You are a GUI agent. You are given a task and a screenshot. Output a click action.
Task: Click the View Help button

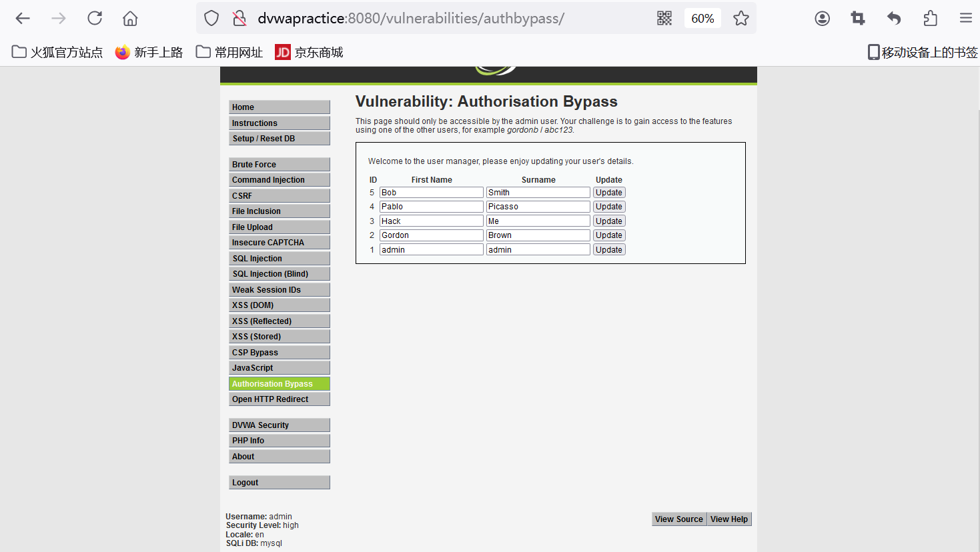[729, 519]
